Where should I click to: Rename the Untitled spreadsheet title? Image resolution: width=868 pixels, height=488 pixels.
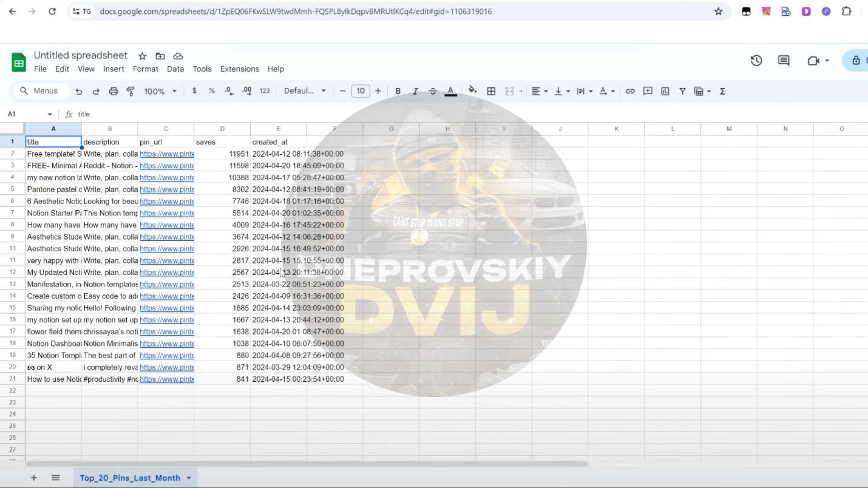click(81, 55)
